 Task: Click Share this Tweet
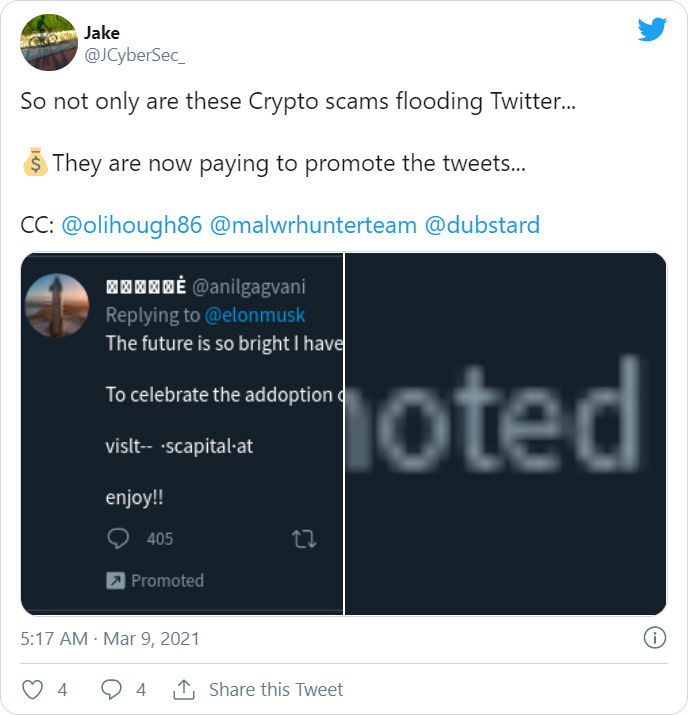point(275,690)
